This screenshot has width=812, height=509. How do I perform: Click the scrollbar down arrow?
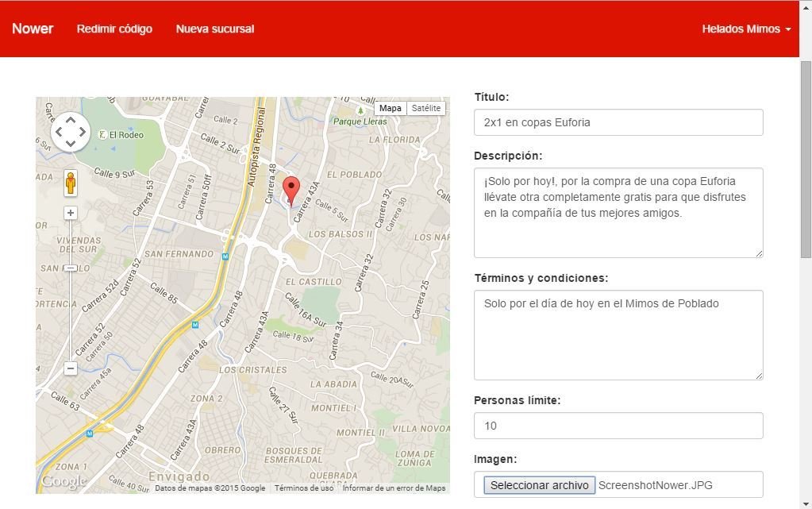[x=806, y=503]
